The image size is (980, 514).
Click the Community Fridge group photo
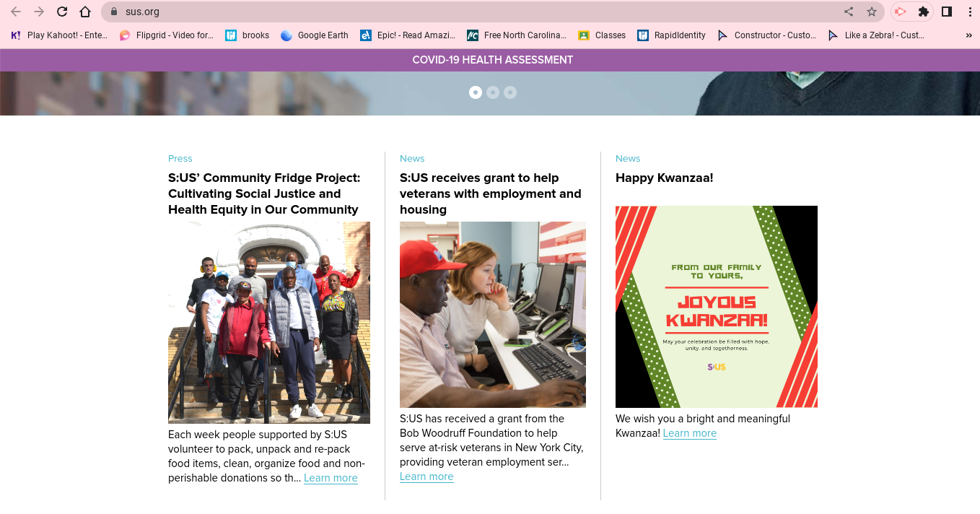(x=269, y=322)
